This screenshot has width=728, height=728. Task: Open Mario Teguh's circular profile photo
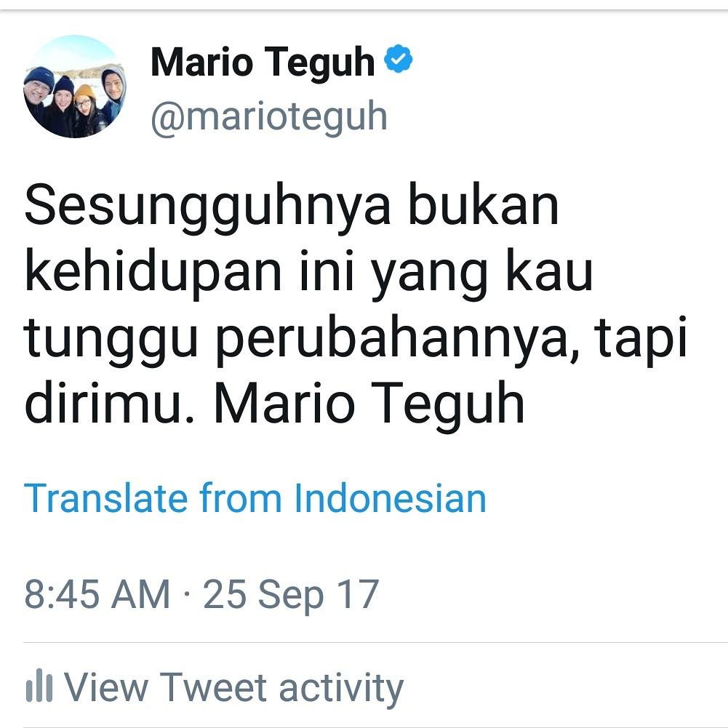click(75, 87)
